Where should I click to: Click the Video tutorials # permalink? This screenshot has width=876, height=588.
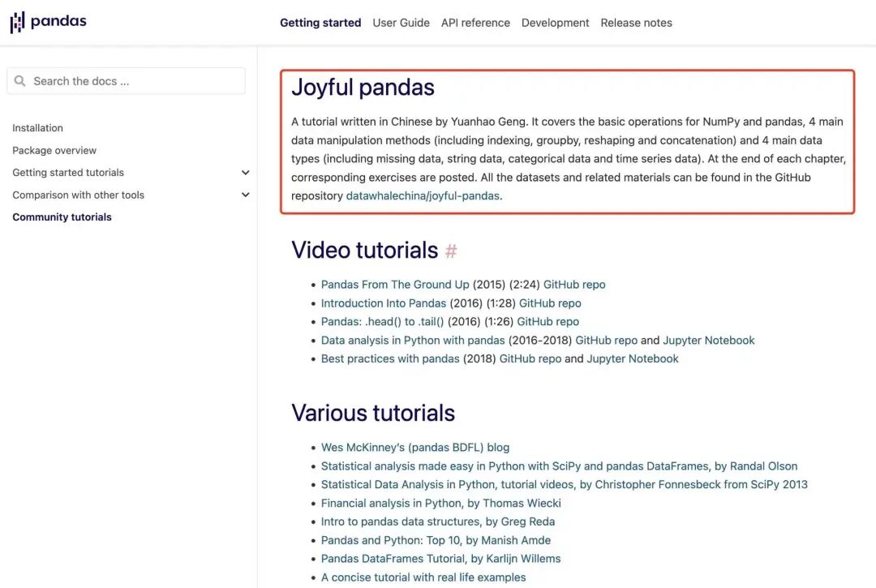(x=451, y=251)
